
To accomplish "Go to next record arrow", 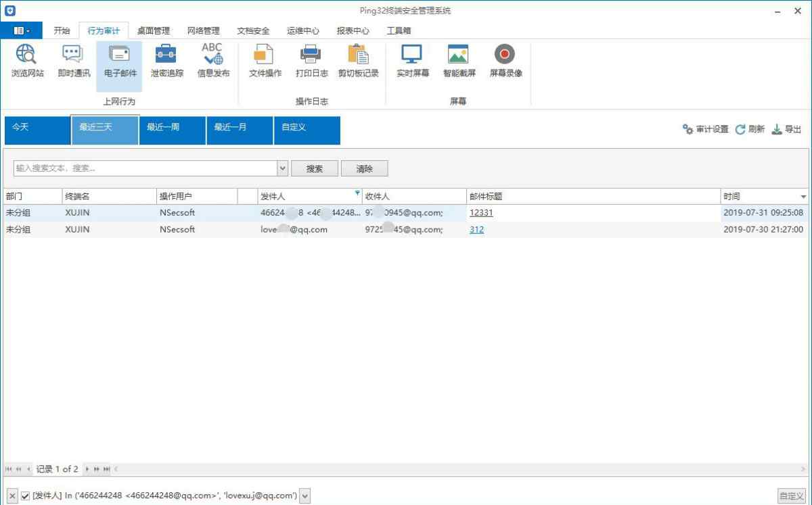I will [87, 469].
